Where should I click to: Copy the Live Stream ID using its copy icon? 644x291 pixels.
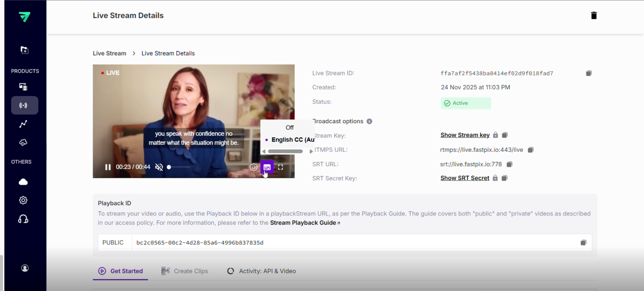(589, 73)
